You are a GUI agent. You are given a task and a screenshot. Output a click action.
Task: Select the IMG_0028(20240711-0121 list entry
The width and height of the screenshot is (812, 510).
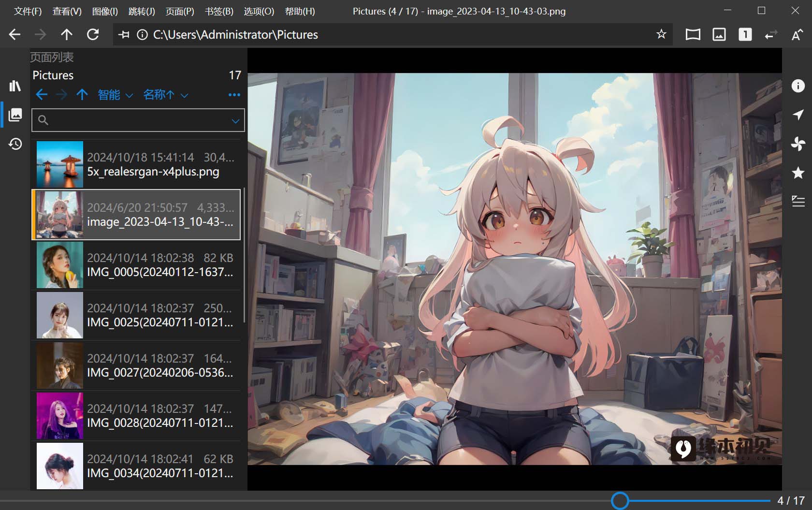click(136, 416)
